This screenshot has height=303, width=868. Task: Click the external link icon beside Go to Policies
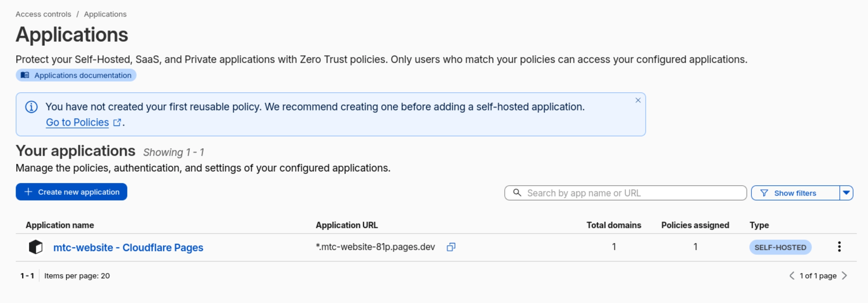click(117, 122)
